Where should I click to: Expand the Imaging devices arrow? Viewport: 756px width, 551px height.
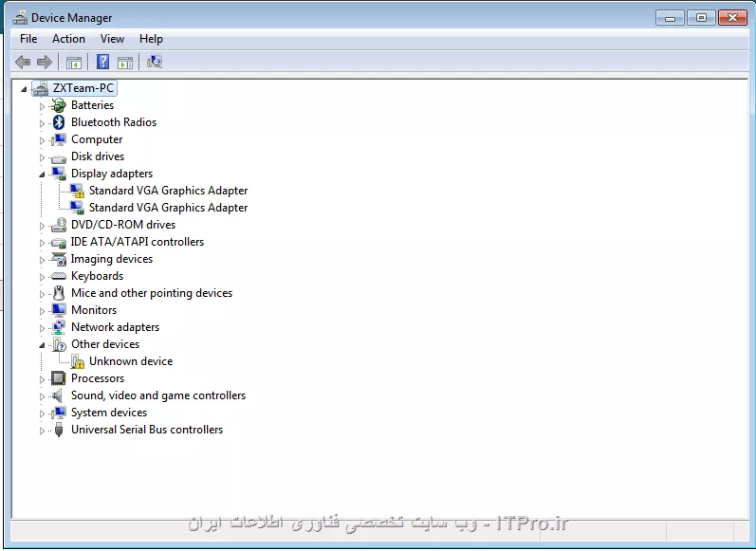42,260
